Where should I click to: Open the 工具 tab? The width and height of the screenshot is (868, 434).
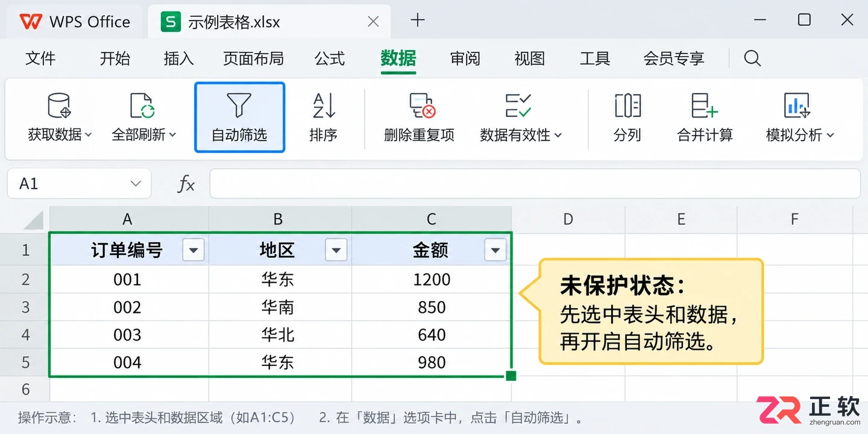click(x=595, y=58)
